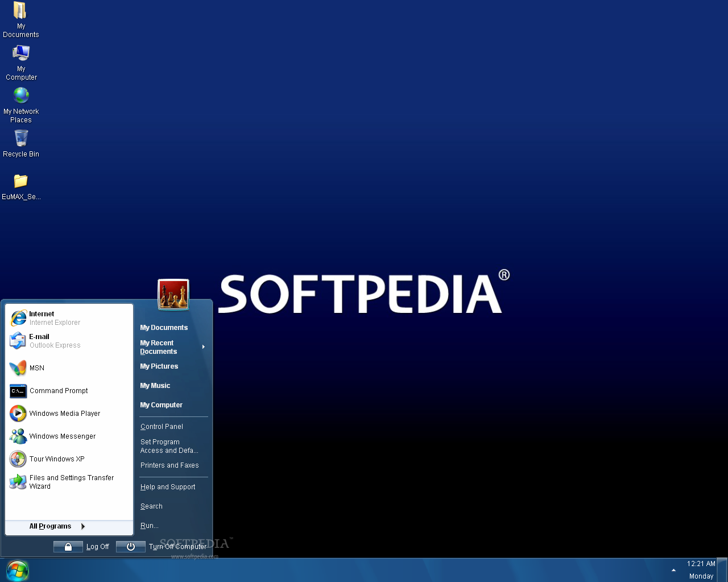Click the chess user account picture
The height and width of the screenshot is (582, 728).
[x=173, y=295]
